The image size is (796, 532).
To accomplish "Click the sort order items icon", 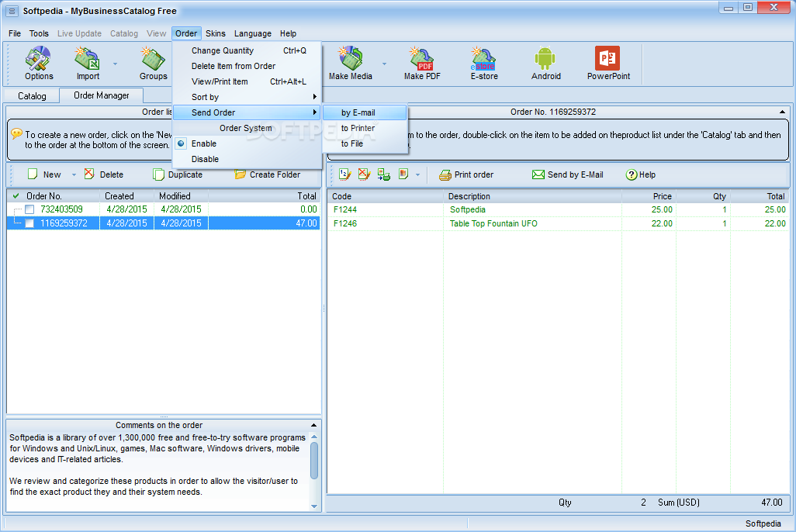I will coord(403,174).
